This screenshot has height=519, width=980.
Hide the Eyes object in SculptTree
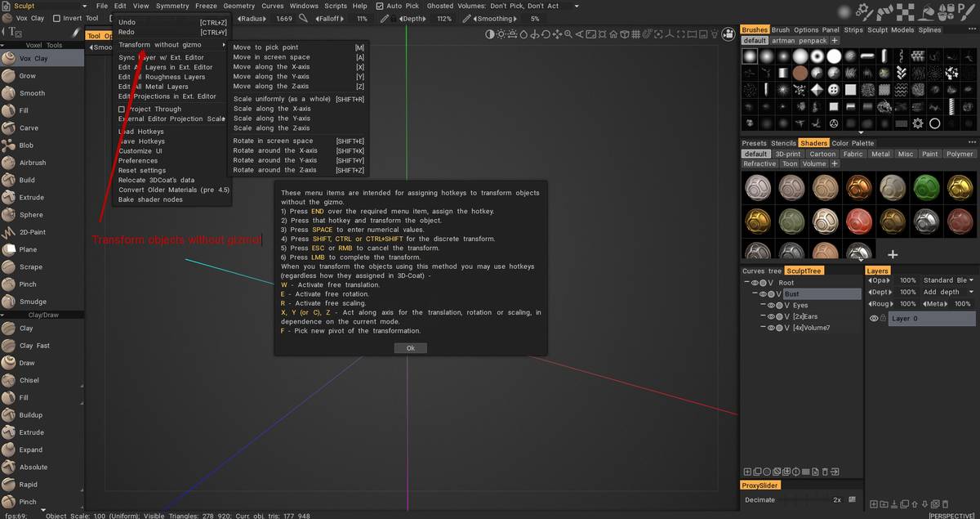pos(770,305)
